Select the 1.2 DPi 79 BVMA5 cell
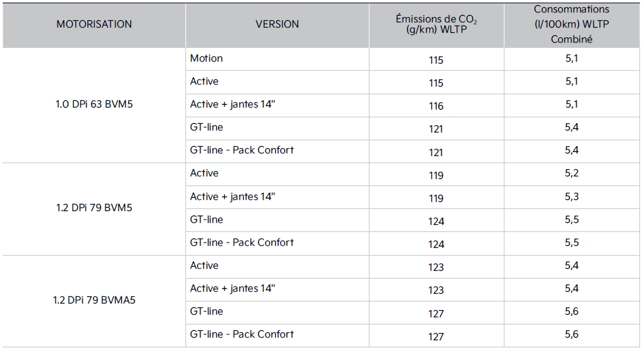 click(x=94, y=300)
